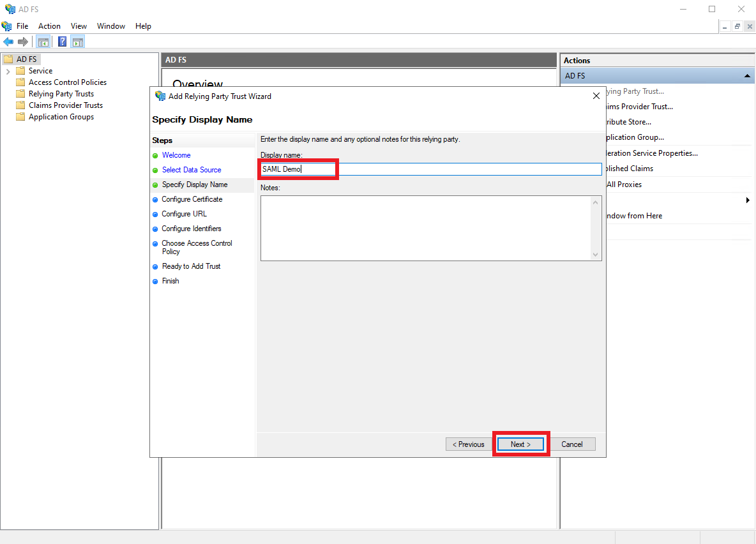Click the Display name text field
The height and width of the screenshot is (544, 756).
(x=431, y=169)
